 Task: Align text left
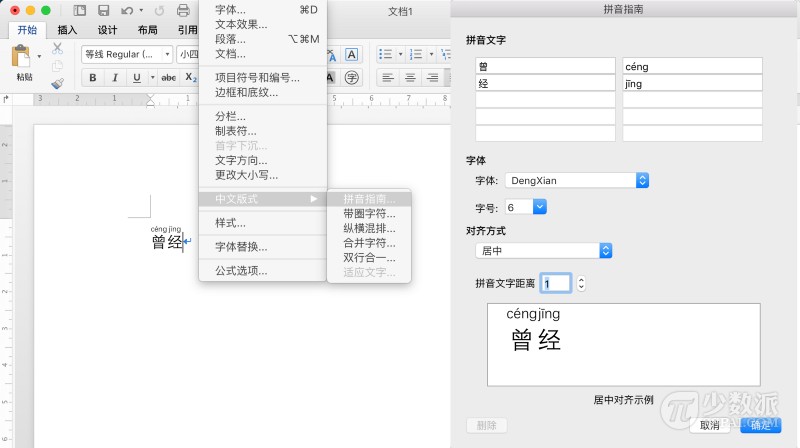click(388, 78)
